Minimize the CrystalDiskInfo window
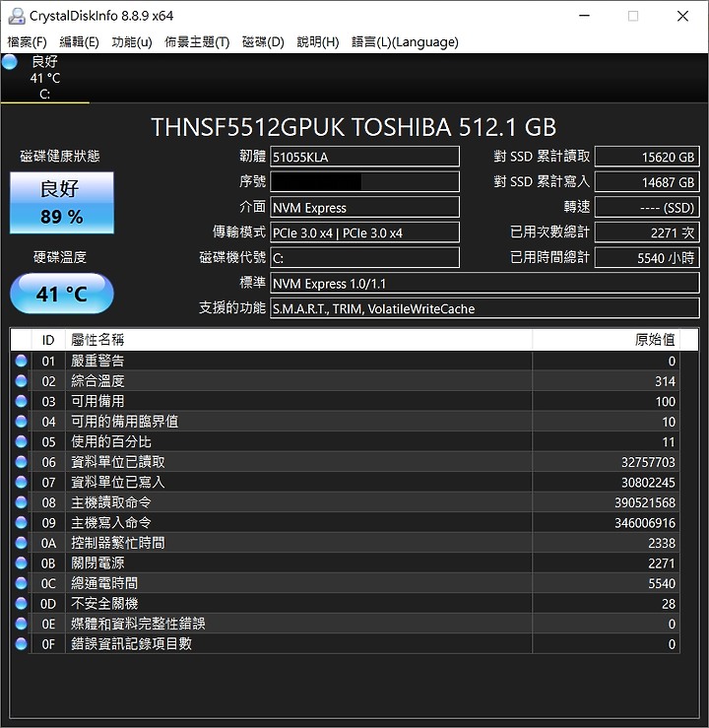The height and width of the screenshot is (728, 709). pyautogui.click(x=584, y=16)
